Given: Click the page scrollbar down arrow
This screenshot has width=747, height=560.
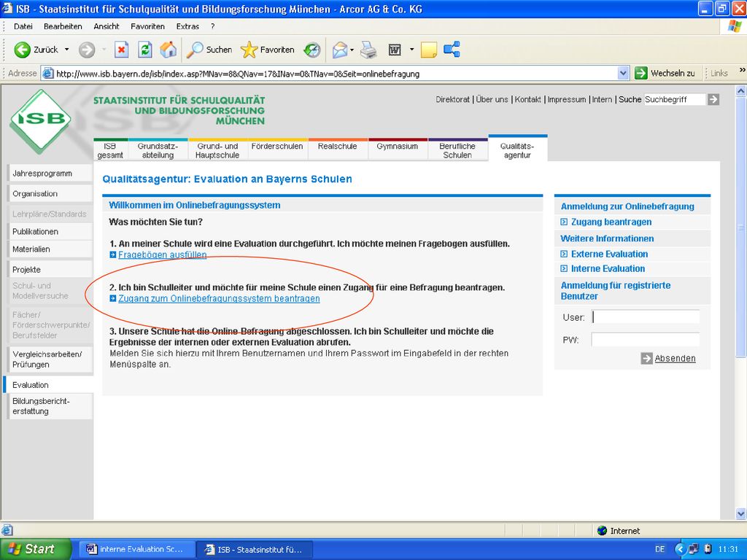Looking at the screenshot, I should (741, 514).
